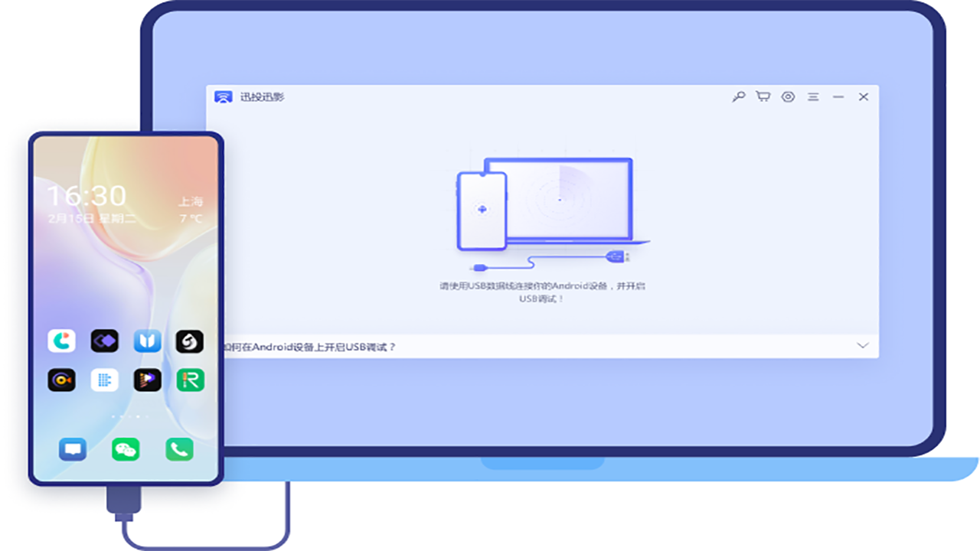980x551 pixels.
Task: Click the eye icon in title bar
Action: [788, 97]
